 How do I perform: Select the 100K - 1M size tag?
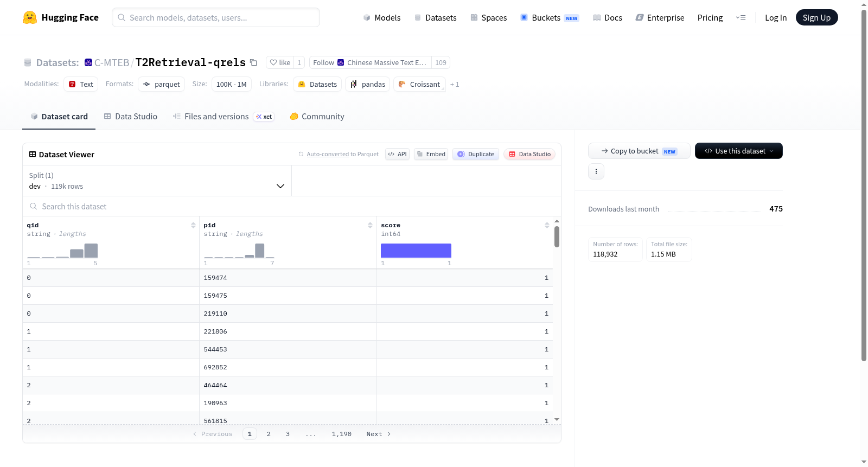pyautogui.click(x=232, y=84)
